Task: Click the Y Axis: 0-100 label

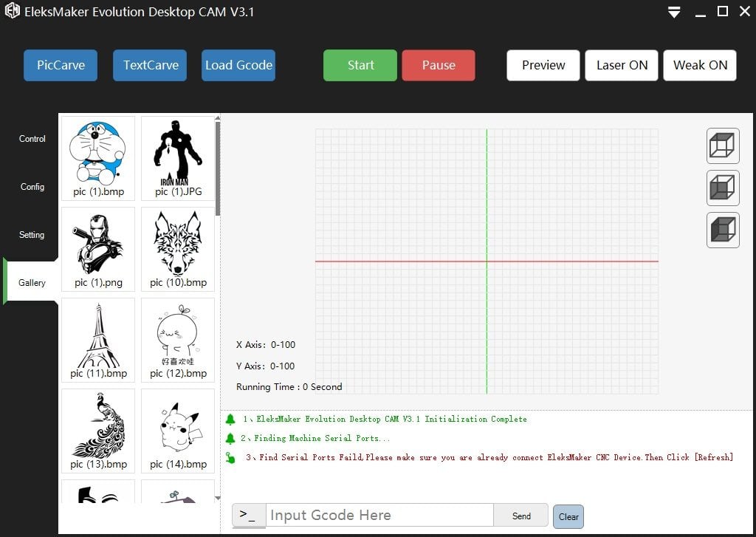Action: coord(265,366)
